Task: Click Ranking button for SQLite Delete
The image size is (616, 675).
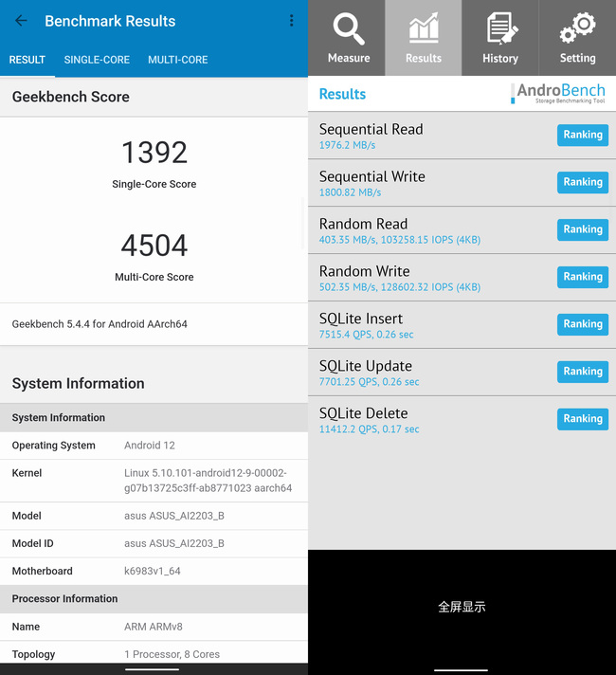Action: click(x=583, y=419)
